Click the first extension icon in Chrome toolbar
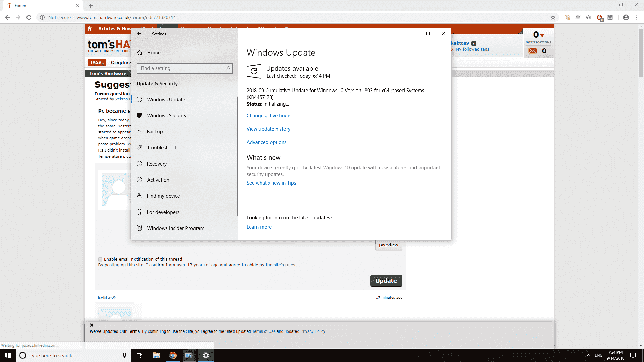The width and height of the screenshot is (644, 362). [567, 17]
